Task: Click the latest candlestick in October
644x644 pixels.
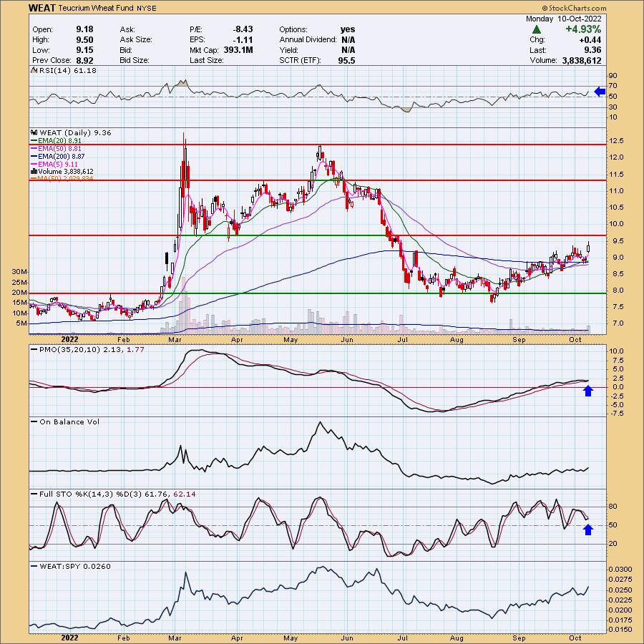Action: pyautogui.click(x=589, y=247)
